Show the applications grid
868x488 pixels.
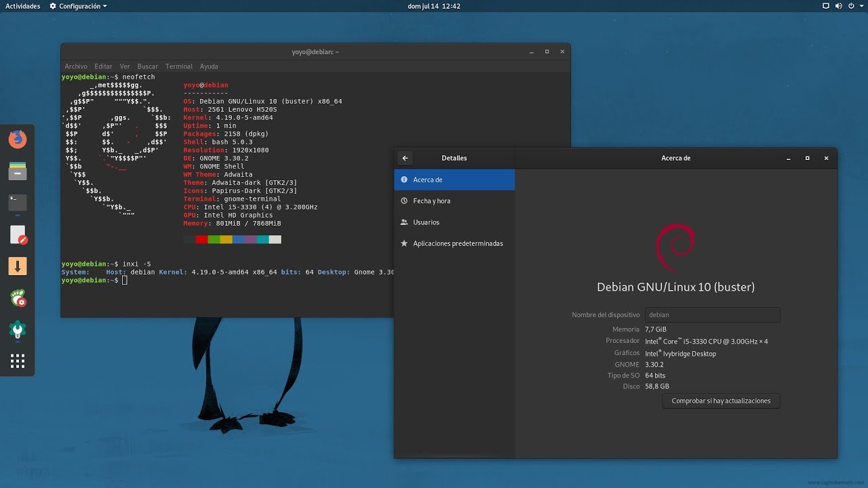pos(18,361)
